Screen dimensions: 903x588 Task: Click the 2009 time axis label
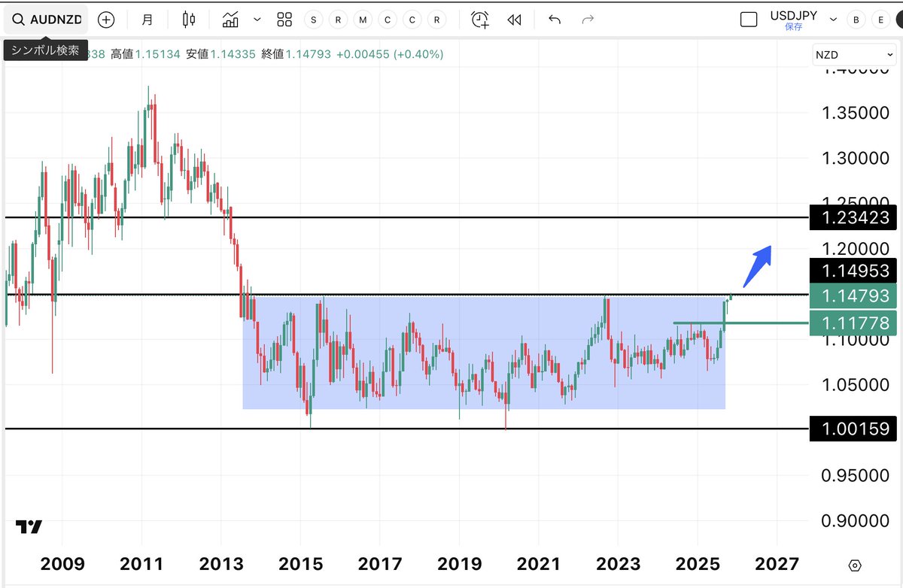point(62,564)
